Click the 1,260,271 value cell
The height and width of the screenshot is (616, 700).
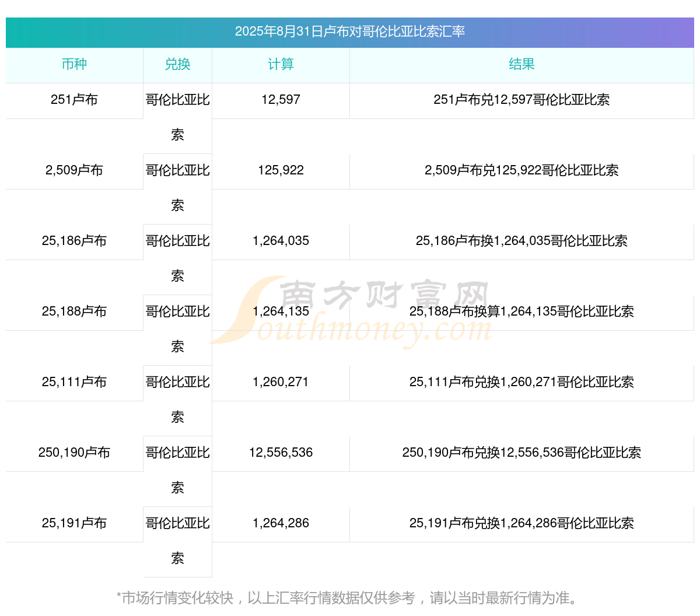(281, 383)
